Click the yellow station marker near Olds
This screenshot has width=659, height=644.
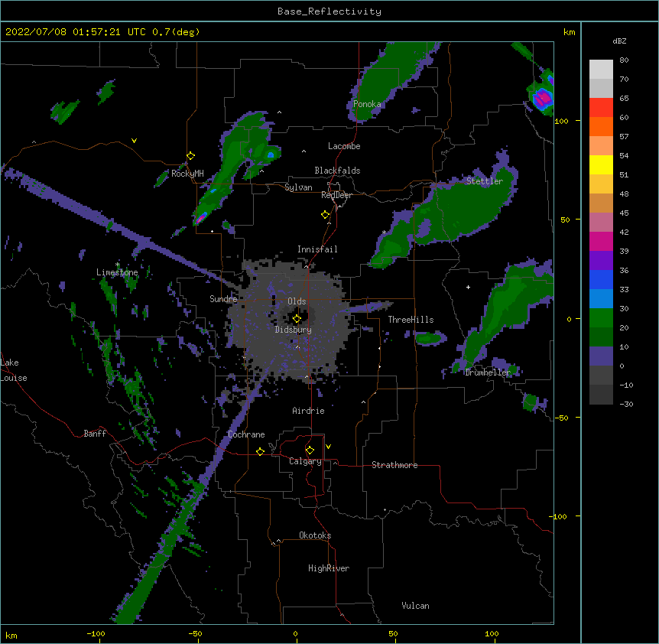click(x=297, y=318)
